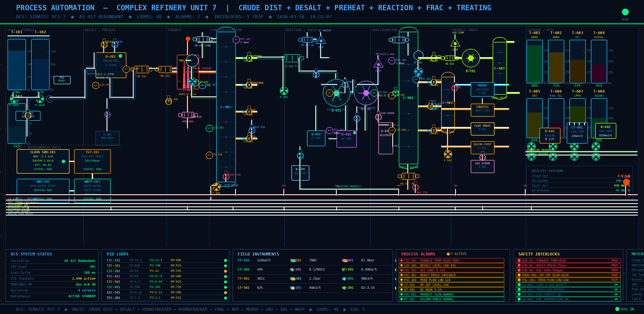
Task: Switch to the T-101 tank tab
Action: [17, 32]
